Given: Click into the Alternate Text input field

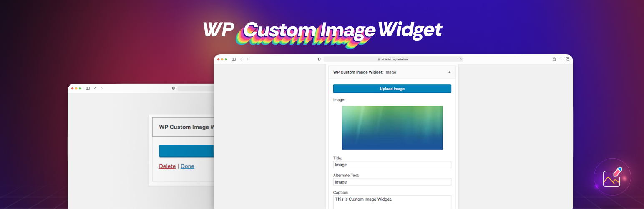Looking at the screenshot, I should (392, 182).
